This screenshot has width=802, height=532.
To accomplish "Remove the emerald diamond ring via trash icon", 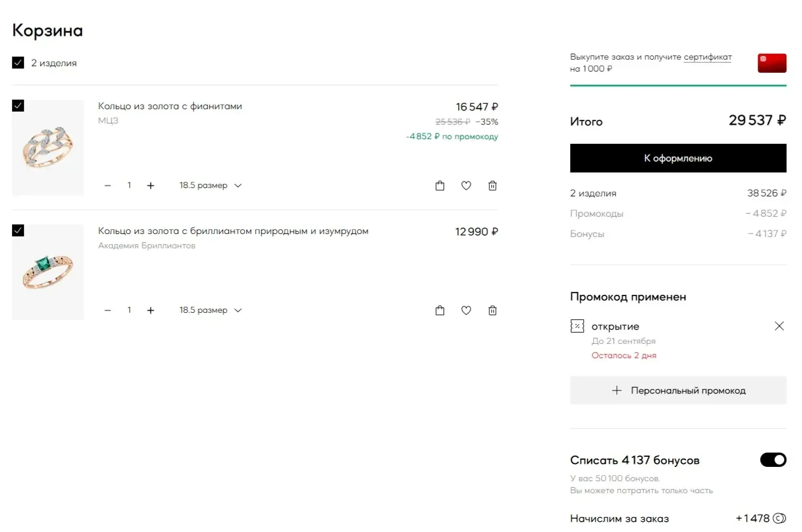I will pyautogui.click(x=492, y=310).
